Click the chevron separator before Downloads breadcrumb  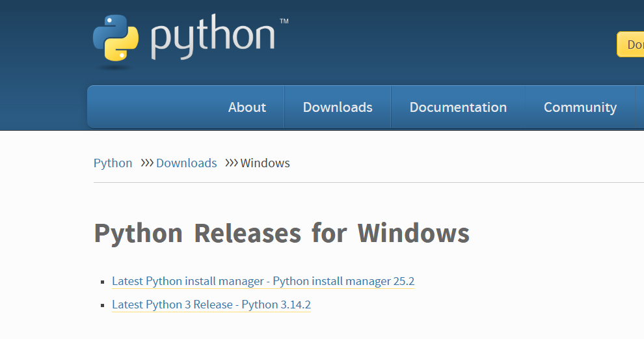(147, 163)
